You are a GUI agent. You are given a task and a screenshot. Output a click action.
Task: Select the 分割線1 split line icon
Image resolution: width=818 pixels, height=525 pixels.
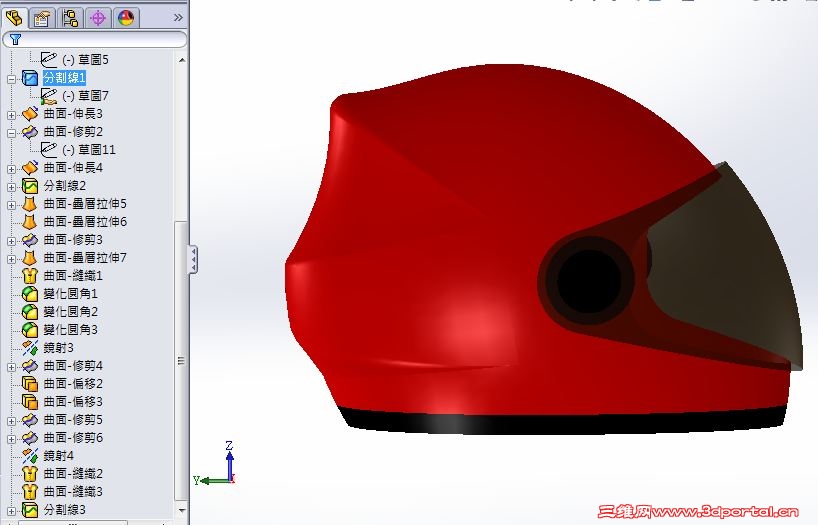(x=30, y=78)
